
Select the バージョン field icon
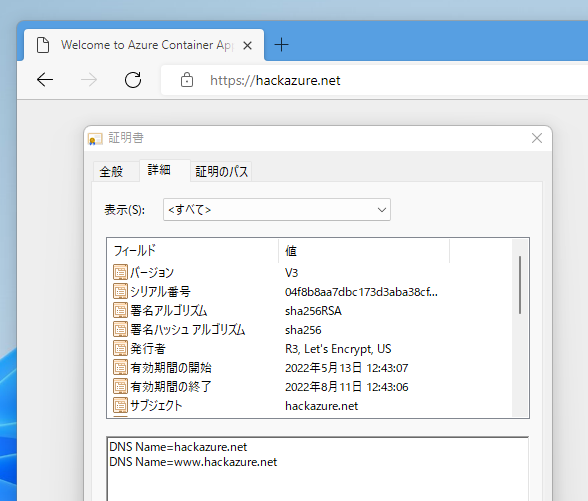tap(120, 272)
